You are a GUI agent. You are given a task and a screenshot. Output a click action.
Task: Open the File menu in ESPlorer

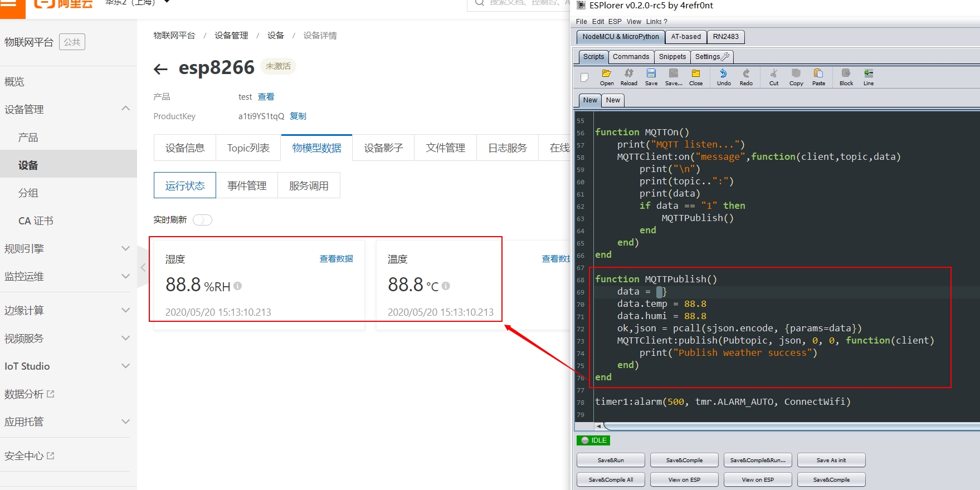582,22
